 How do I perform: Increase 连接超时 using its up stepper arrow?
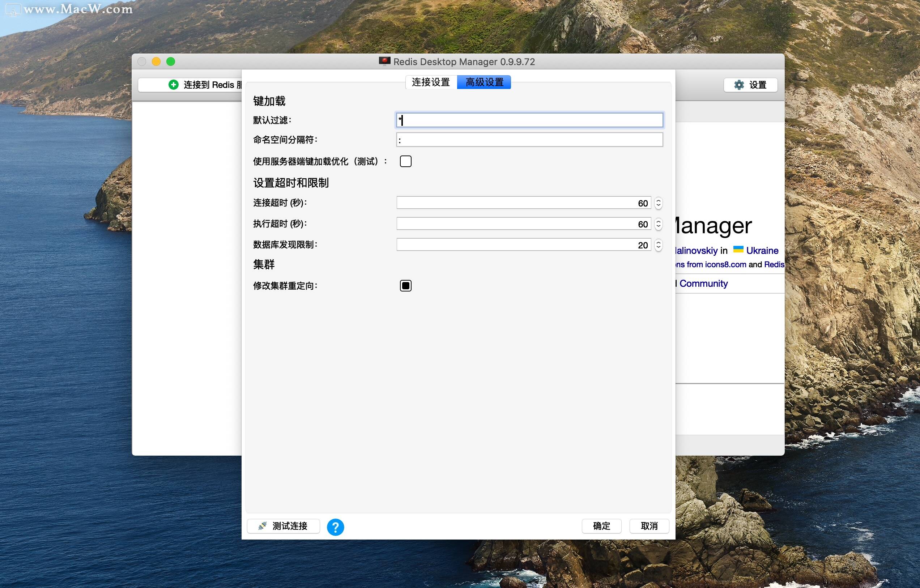pos(658,201)
